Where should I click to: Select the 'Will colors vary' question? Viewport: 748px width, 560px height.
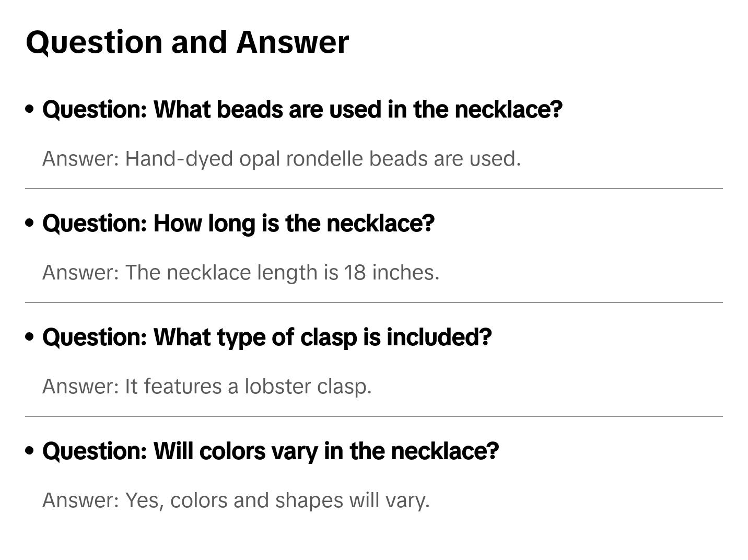click(x=271, y=451)
